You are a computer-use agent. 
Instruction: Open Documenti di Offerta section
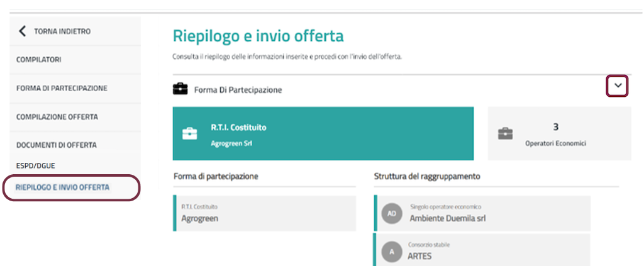(57, 145)
